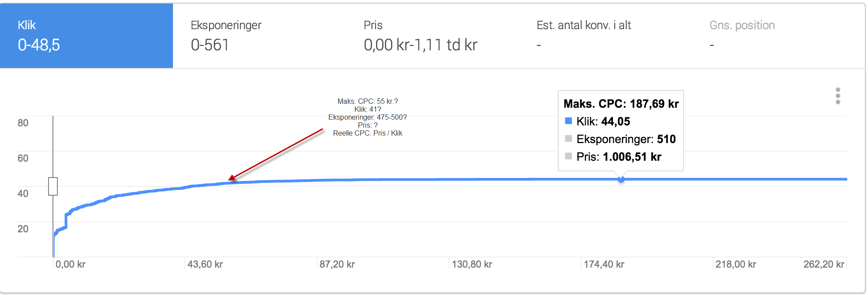The width and height of the screenshot is (868, 295).
Task: Click the 262,20 kr x-axis label
Action: (x=823, y=264)
